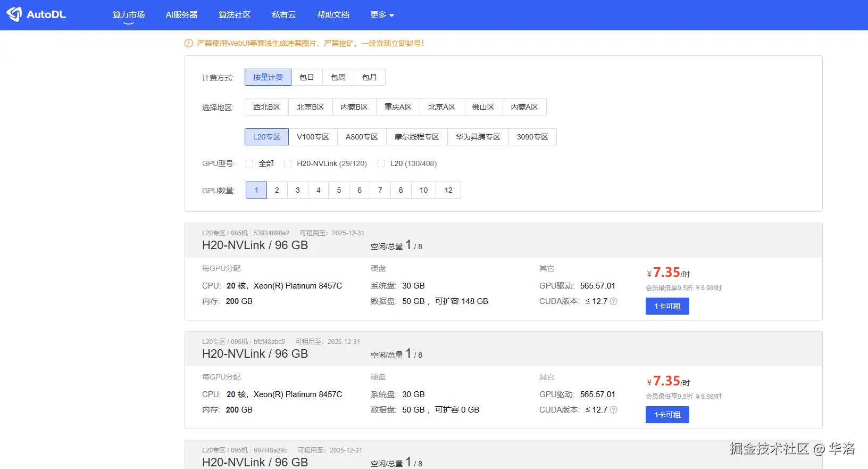Select 包月 billing mode
Viewport: 868px width, 469px height.
coord(370,77)
